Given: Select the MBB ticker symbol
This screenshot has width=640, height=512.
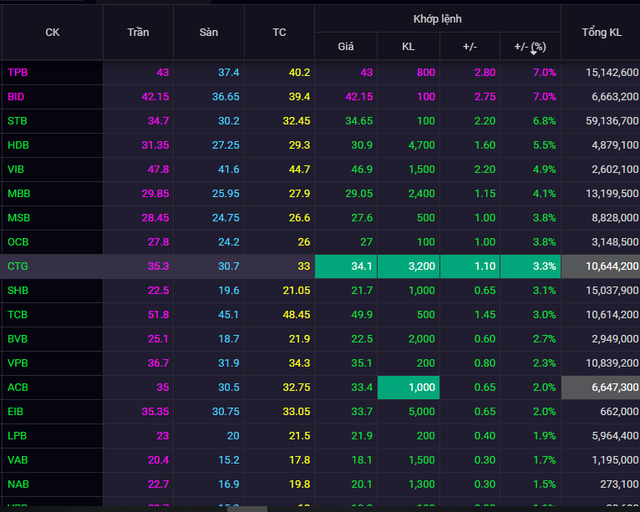Looking at the screenshot, I should (x=19, y=193).
